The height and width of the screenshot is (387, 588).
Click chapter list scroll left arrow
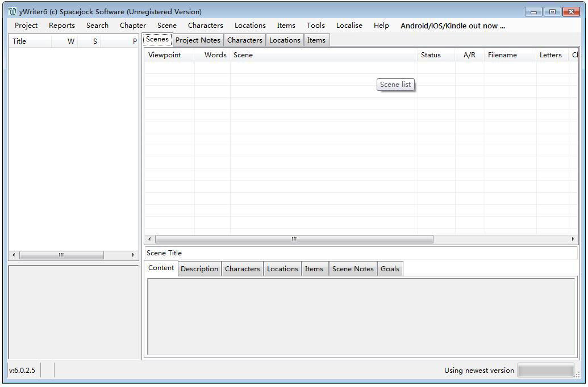coord(14,255)
